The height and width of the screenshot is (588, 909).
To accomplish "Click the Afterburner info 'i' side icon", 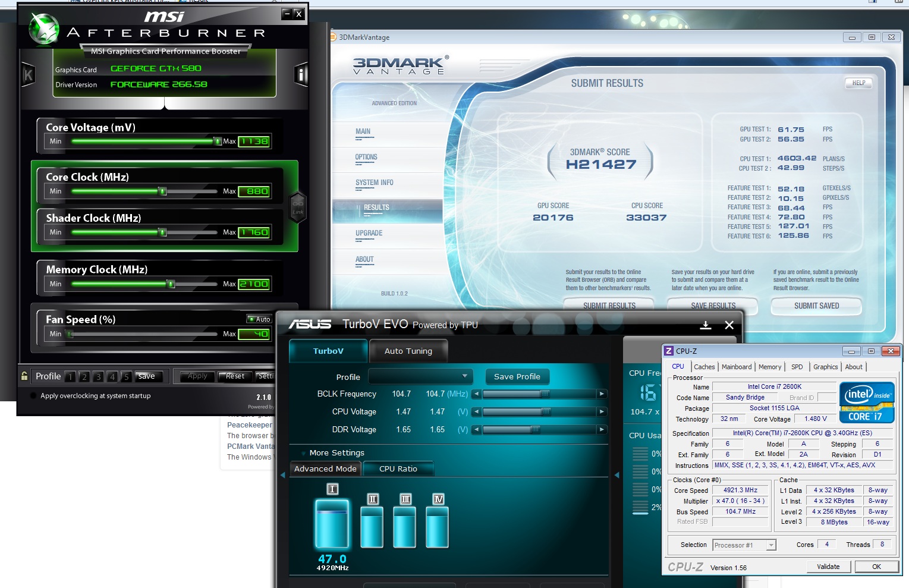I will [x=300, y=74].
